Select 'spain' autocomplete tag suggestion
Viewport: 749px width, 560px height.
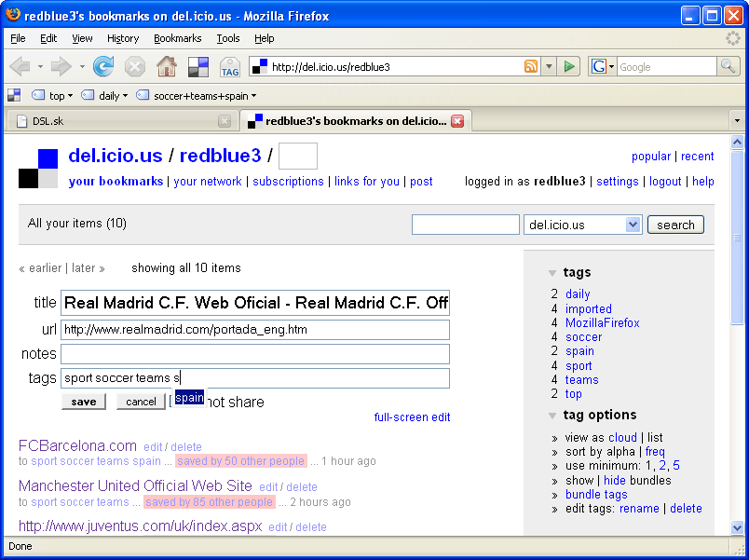click(x=189, y=398)
